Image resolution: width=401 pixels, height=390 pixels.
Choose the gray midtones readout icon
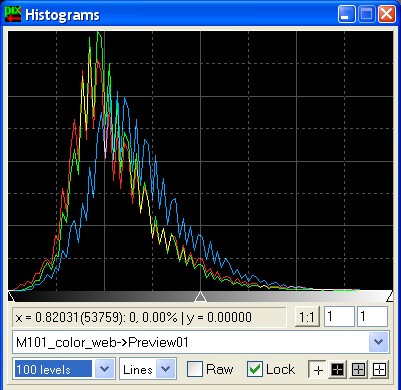[358, 369]
